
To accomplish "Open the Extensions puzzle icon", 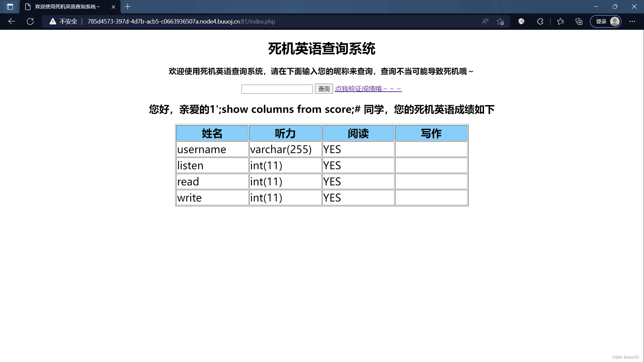I will 540,21.
